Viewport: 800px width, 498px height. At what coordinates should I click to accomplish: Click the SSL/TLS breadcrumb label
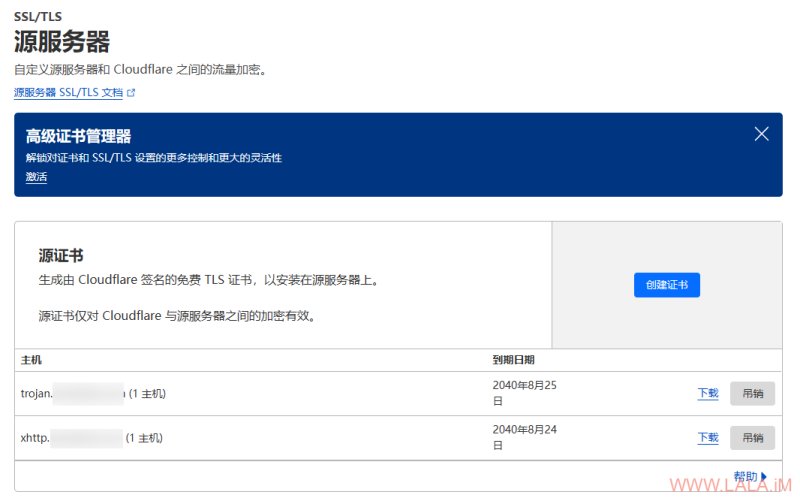tap(38, 17)
